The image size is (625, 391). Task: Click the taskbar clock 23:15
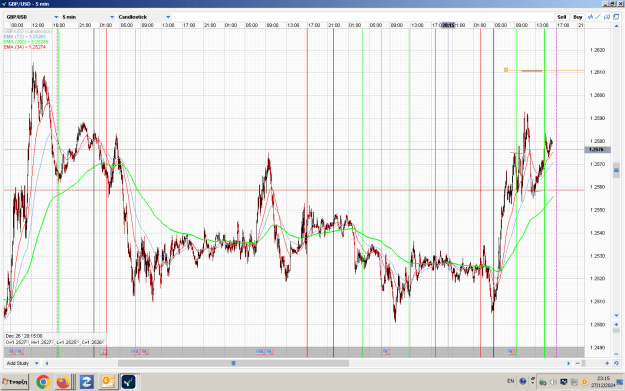[x=603, y=379]
